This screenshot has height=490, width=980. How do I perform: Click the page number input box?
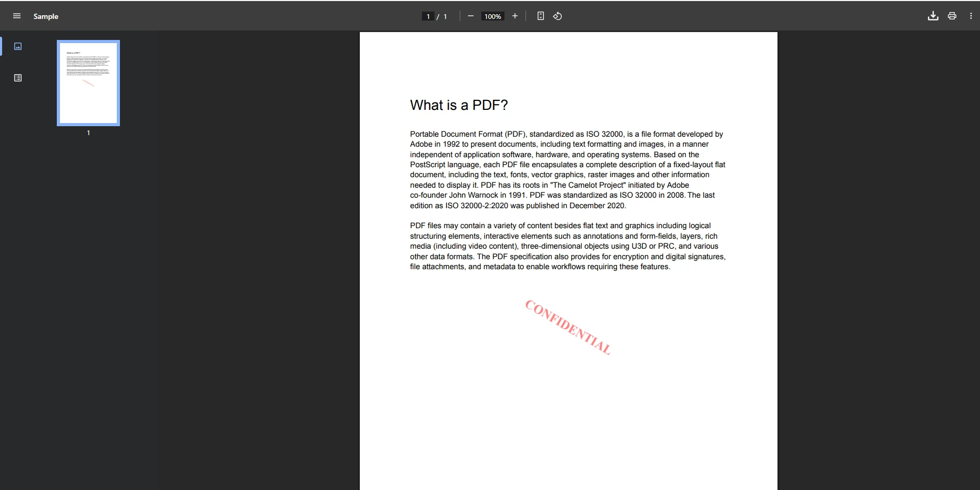[x=428, y=16]
